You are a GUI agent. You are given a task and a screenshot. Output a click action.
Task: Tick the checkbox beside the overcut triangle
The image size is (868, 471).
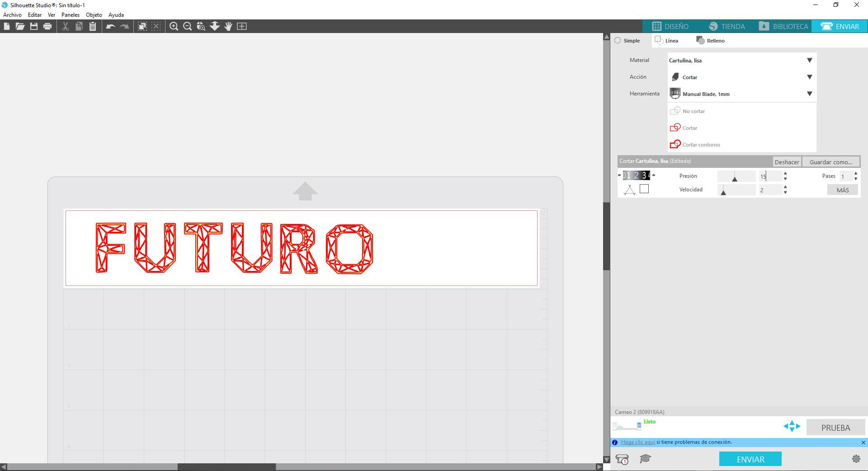[644, 189]
